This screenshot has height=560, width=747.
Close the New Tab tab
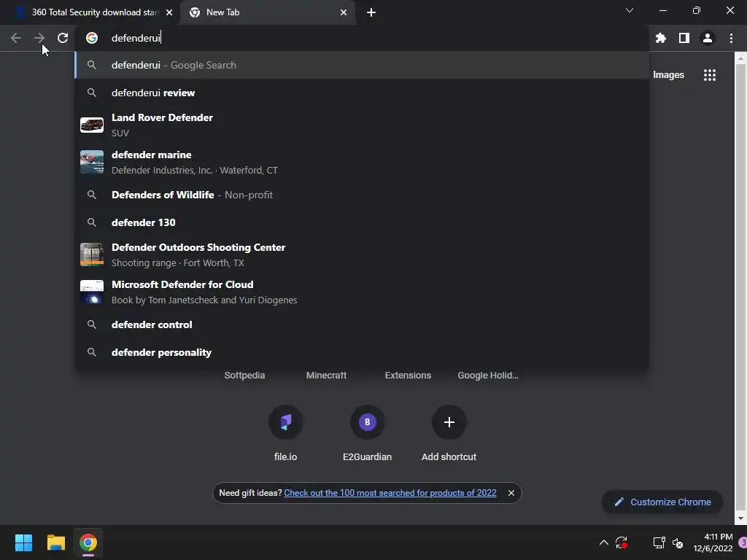(344, 12)
